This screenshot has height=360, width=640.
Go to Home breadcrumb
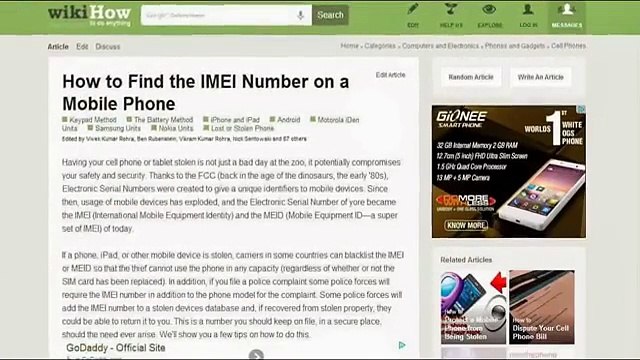coord(349,46)
